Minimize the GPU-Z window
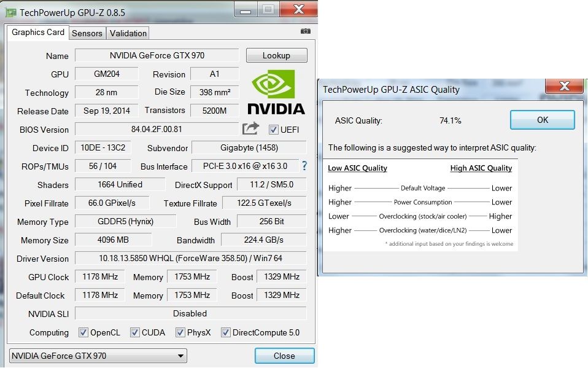This screenshot has height=368, width=588. [x=246, y=10]
